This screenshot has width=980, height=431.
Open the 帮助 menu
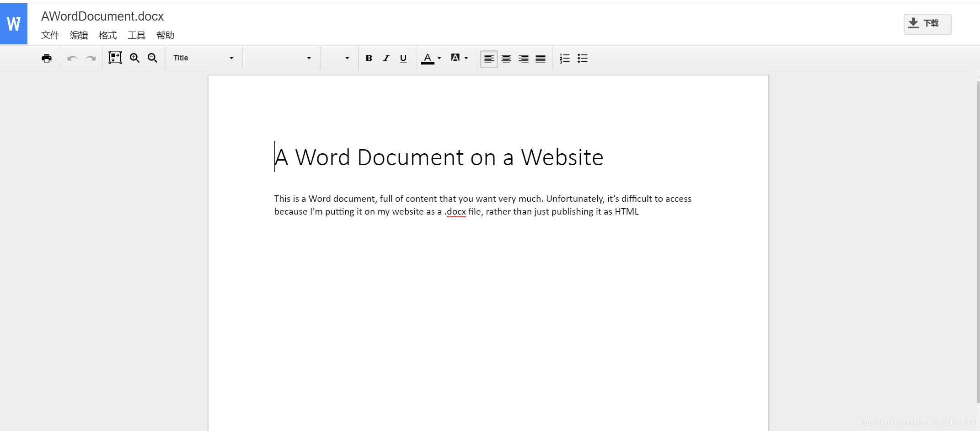(166, 35)
